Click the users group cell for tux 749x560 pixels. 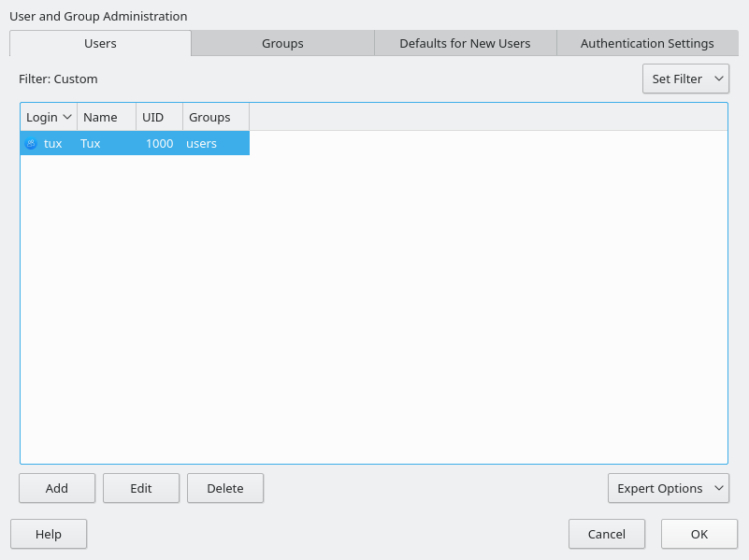202,144
